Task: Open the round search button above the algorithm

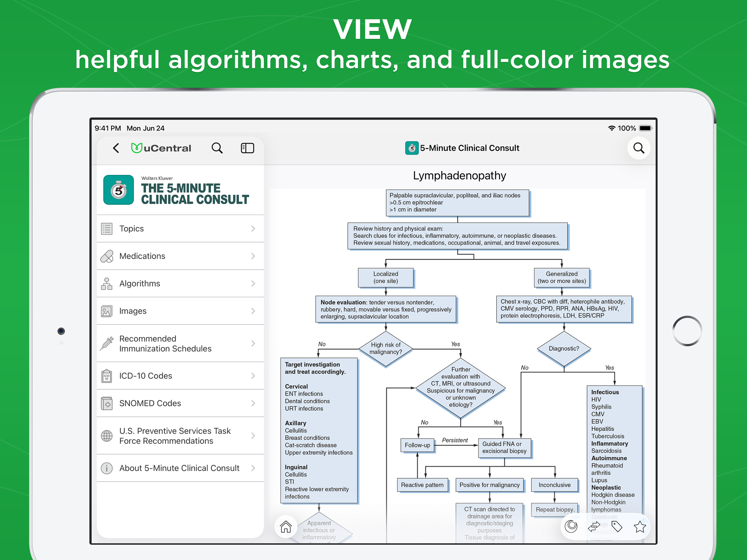Action: (x=638, y=148)
